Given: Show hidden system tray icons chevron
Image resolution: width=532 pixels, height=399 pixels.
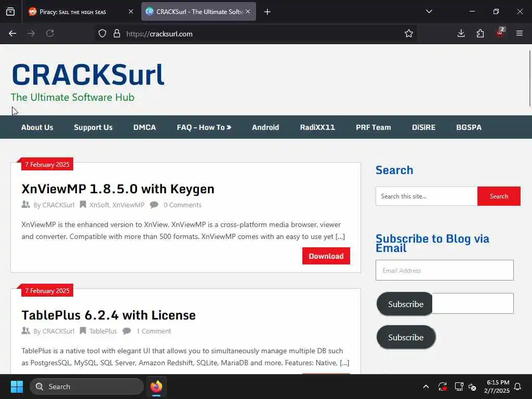Looking at the screenshot, I should 426,387.
